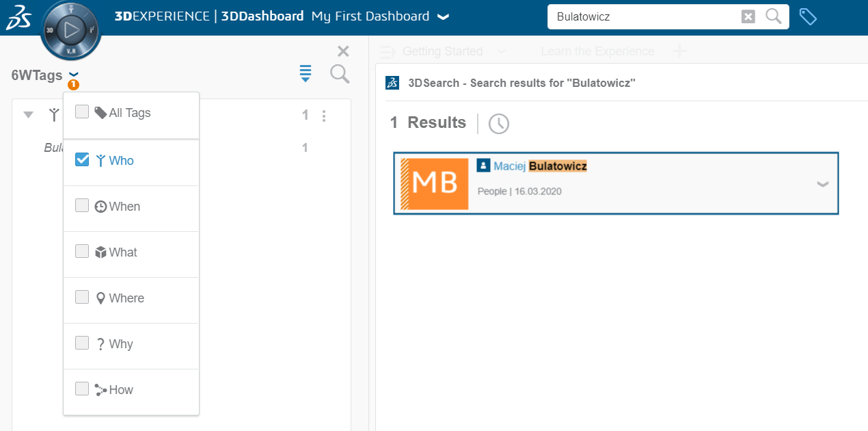
Task: Open the 6WTags sort filter icon
Action: click(306, 74)
